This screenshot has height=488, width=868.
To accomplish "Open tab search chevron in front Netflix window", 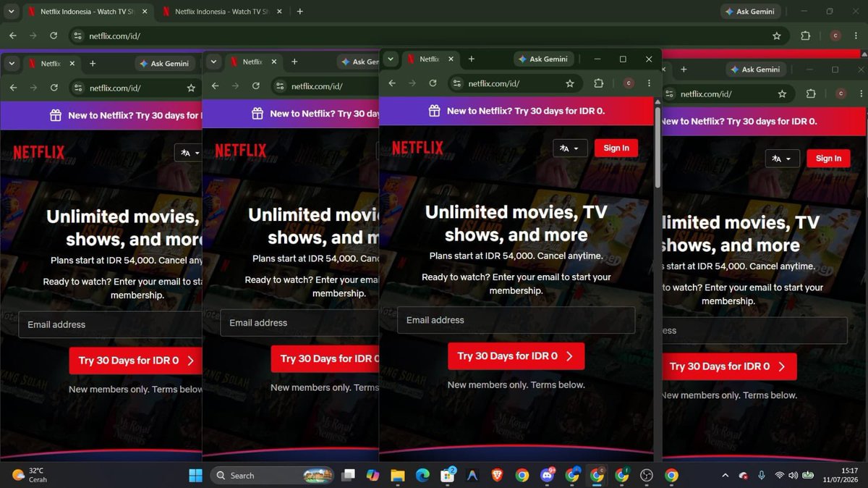I will pos(390,59).
